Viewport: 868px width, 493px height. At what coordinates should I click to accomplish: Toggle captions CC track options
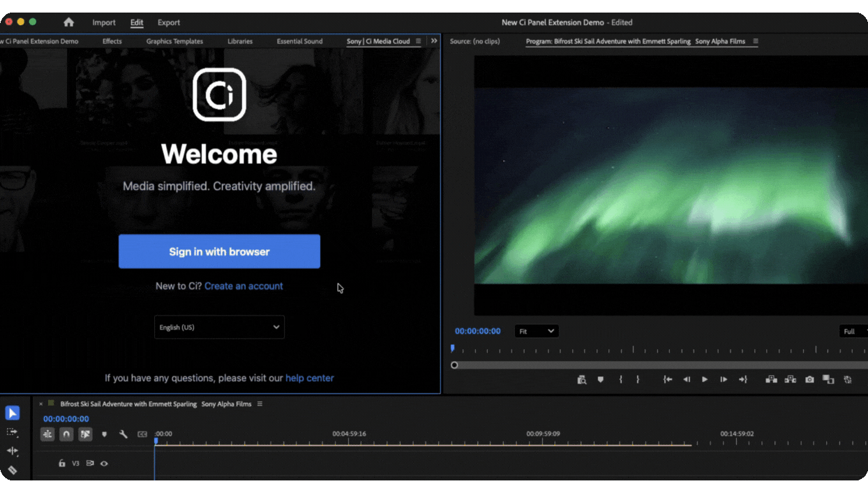point(142,434)
